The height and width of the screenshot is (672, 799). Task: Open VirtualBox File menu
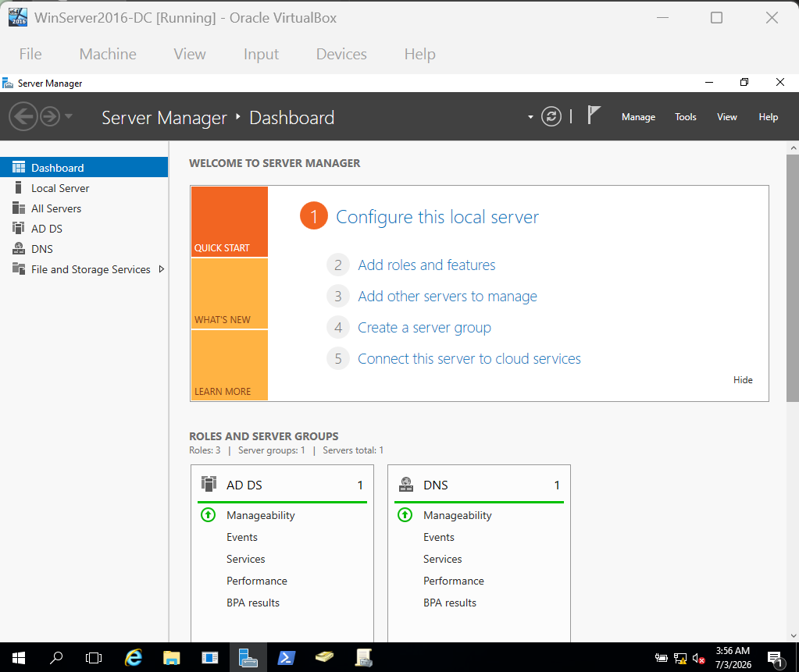pos(30,54)
